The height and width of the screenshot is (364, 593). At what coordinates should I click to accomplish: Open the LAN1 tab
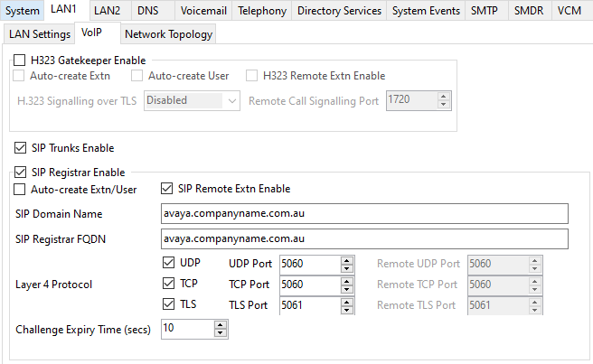click(x=64, y=9)
